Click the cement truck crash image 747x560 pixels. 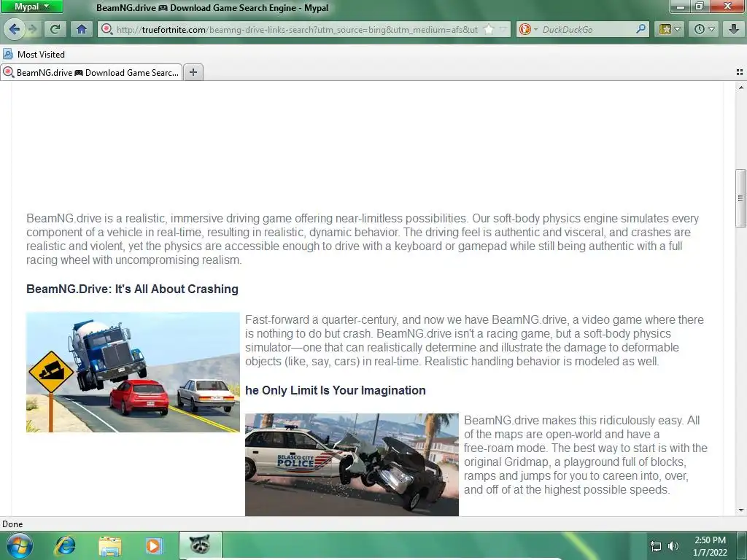point(133,373)
